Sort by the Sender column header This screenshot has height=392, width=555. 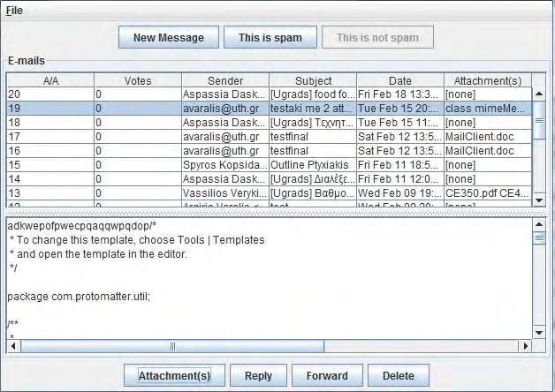pyautogui.click(x=225, y=80)
